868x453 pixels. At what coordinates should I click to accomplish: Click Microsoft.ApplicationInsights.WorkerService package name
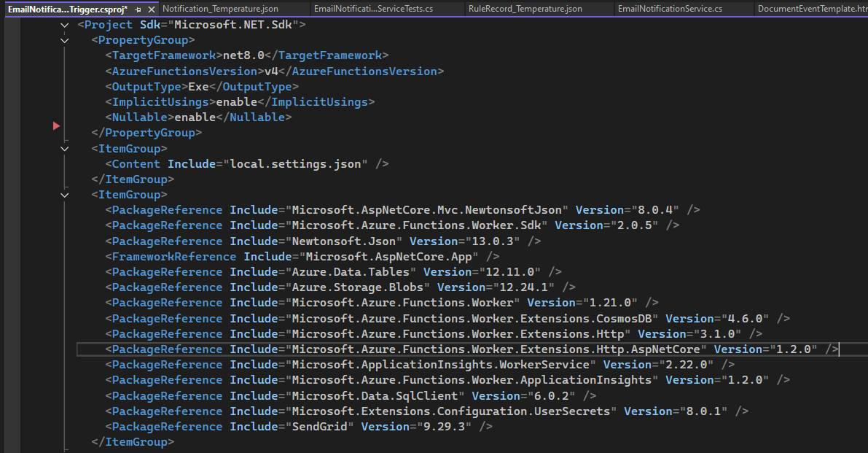pyautogui.click(x=441, y=365)
